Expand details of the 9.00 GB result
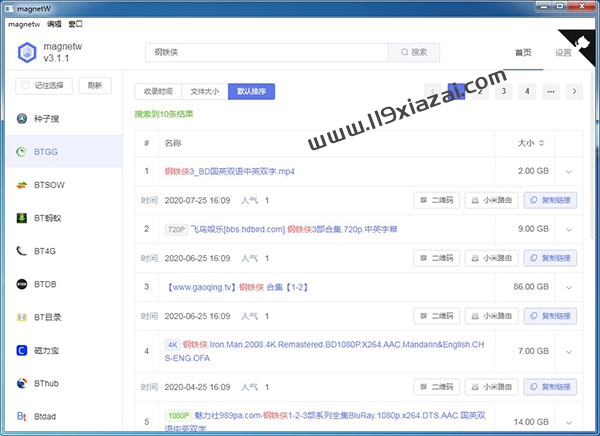 [x=569, y=229]
